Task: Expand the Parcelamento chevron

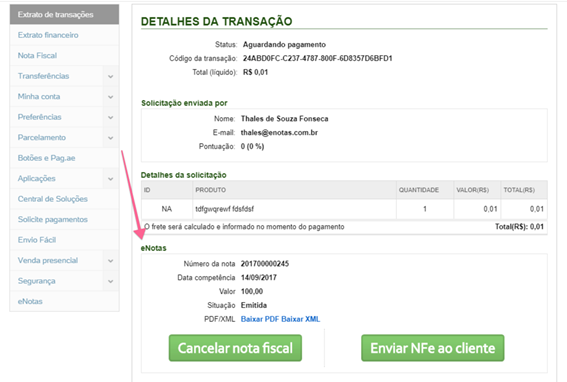Action: 111,138
